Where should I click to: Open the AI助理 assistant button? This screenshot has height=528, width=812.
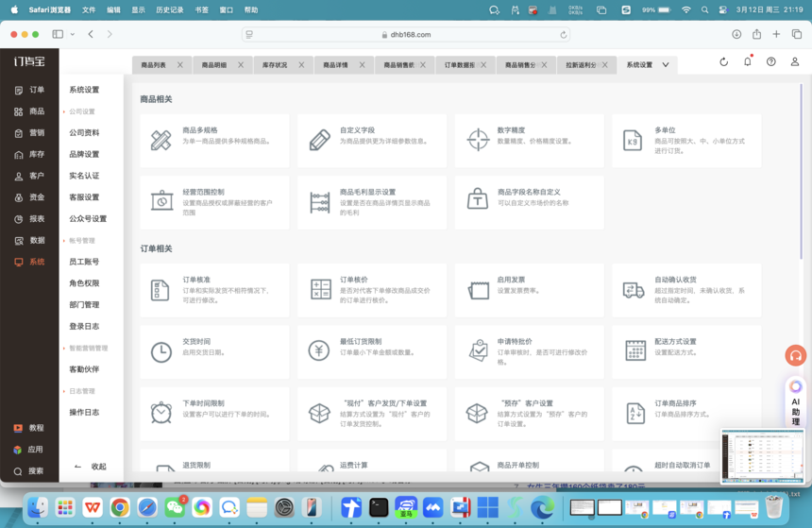795,403
